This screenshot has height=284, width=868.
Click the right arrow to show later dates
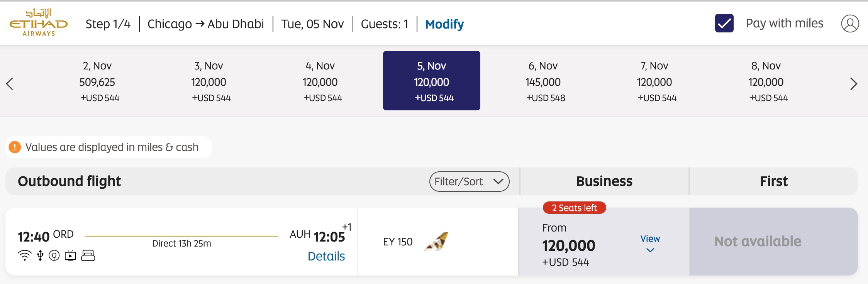tap(854, 83)
